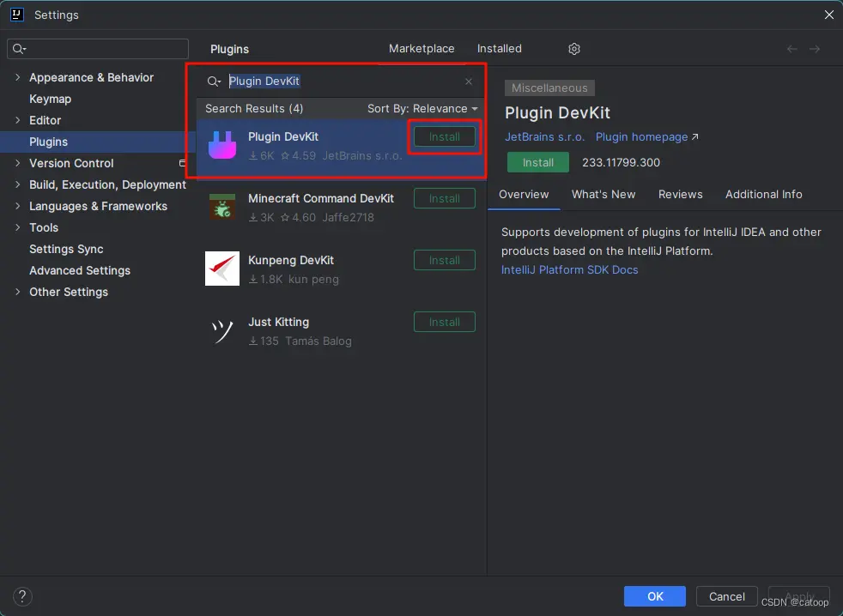Navigate forward with the right arrow
Viewport: 843px width, 616px height.
(815, 49)
